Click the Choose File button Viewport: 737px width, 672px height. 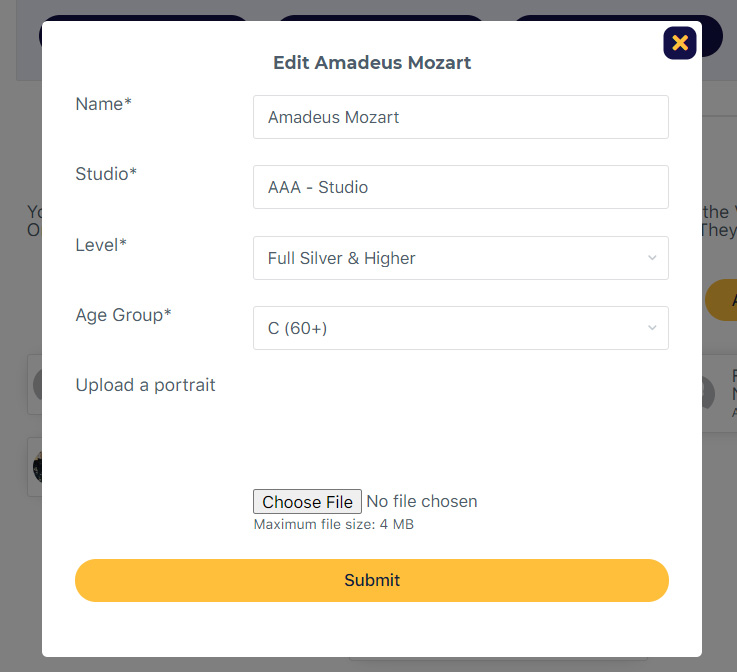point(307,501)
